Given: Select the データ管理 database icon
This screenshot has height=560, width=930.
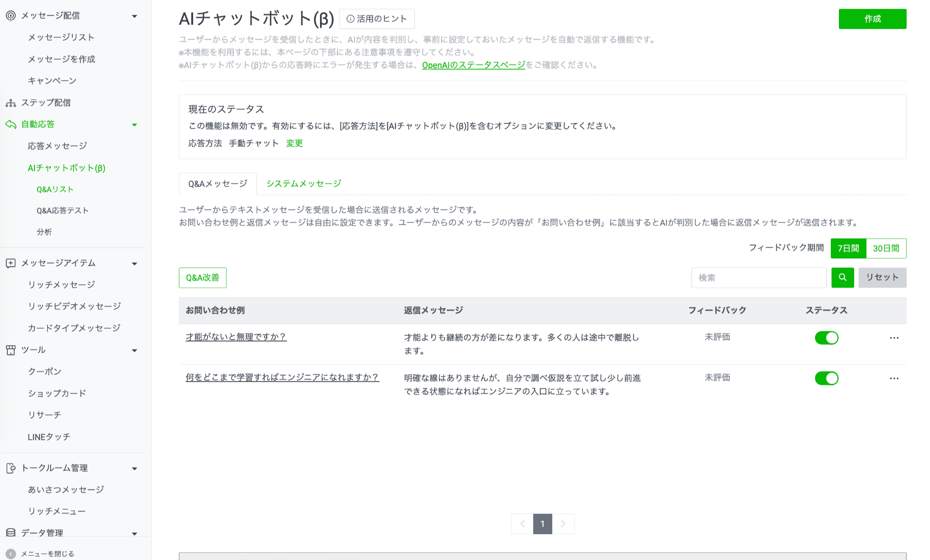Looking at the screenshot, I should click(10, 532).
